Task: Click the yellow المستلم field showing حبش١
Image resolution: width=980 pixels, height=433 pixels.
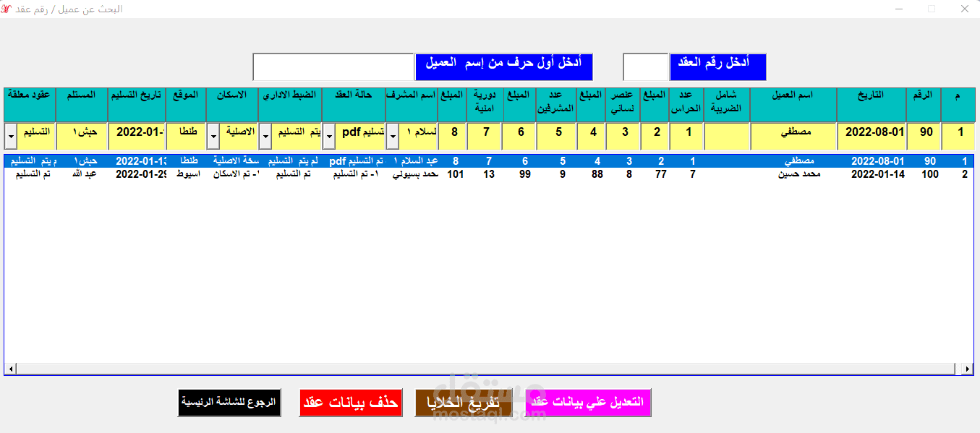Action: (x=81, y=134)
